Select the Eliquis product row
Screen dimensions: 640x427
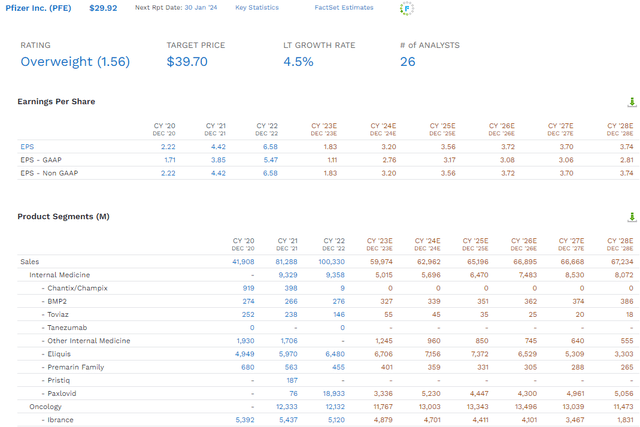click(x=328, y=354)
